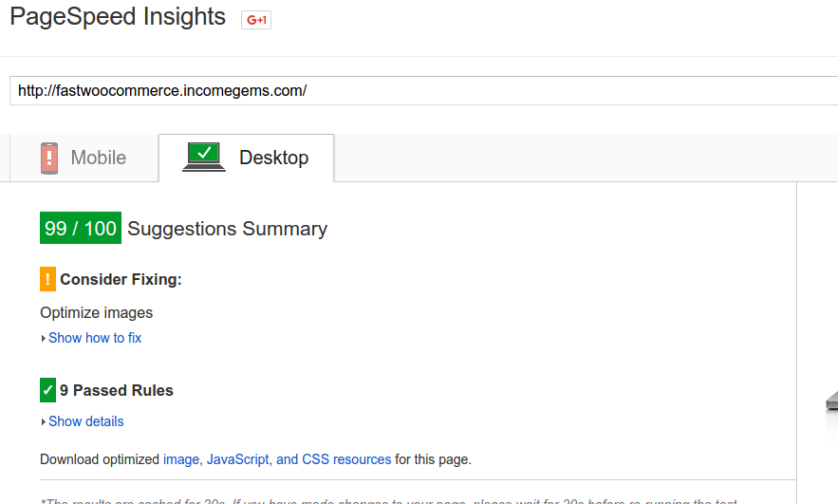Click the 9 Passed Rules heading
Screen dimensions: 838x504
(117, 390)
